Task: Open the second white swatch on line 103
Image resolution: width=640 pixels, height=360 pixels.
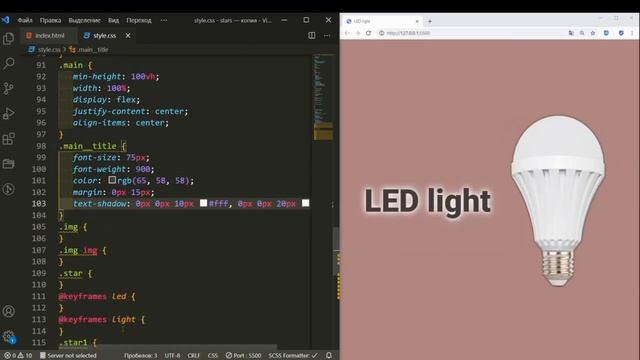Action: pos(305,203)
